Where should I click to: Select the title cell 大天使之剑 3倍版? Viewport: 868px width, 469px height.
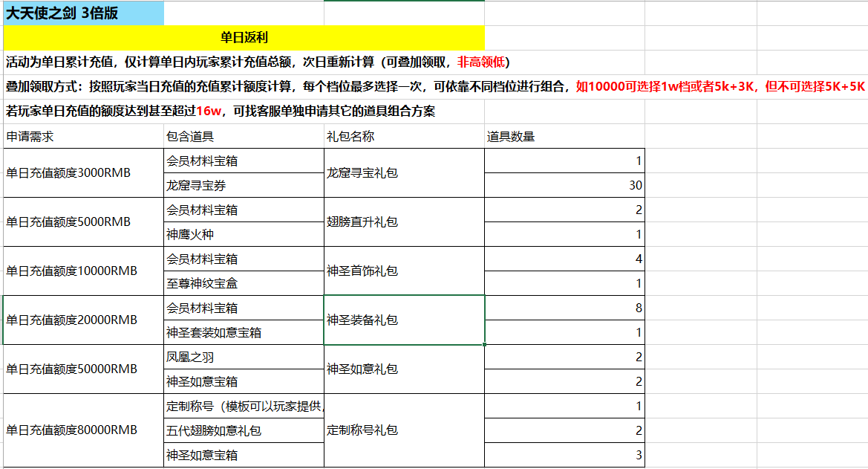(84, 13)
